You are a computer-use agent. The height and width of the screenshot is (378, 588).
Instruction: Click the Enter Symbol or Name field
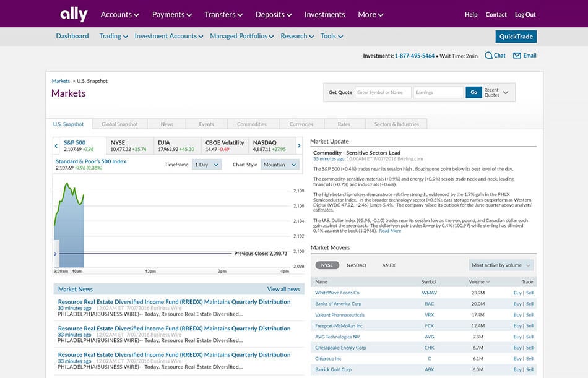(x=383, y=92)
